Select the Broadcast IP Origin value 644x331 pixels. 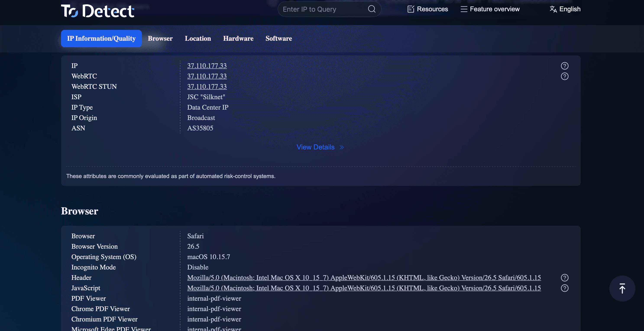coord(201,118)
